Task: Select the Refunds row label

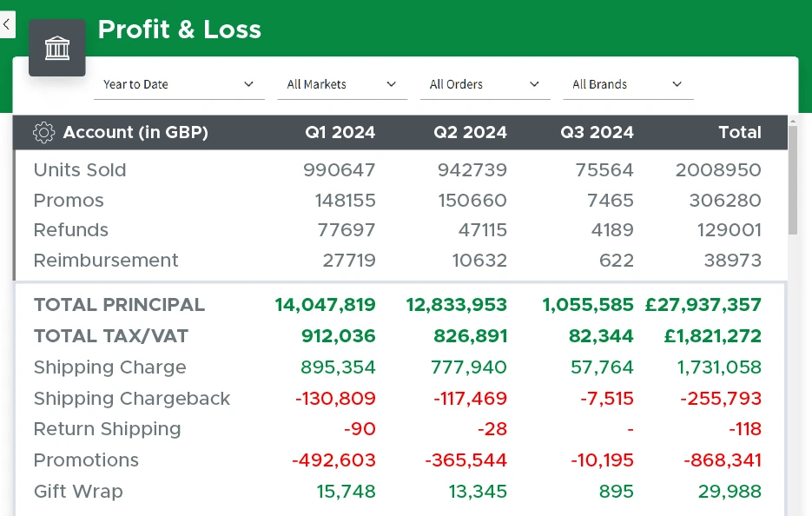Action: [71, 230]
